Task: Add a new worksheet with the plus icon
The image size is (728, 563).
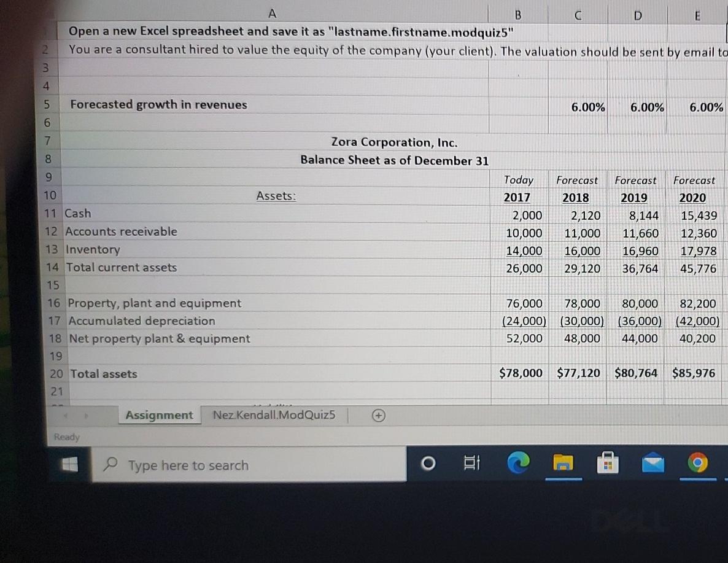Action: pyautogui.click(x=378, y=416)
